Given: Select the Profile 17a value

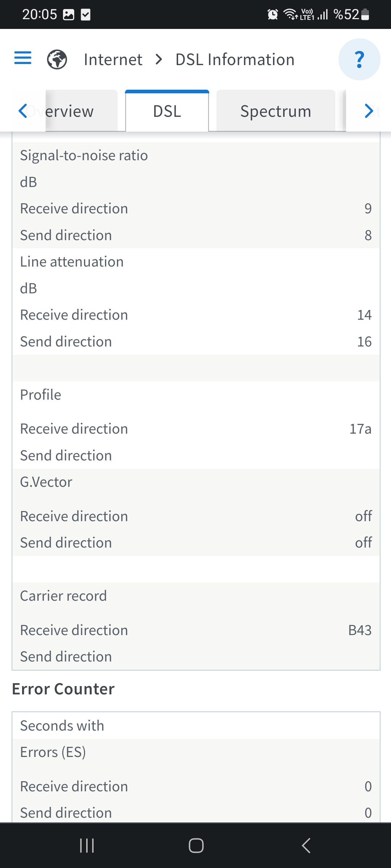Looking at the screenshot, I should [360, 429].
